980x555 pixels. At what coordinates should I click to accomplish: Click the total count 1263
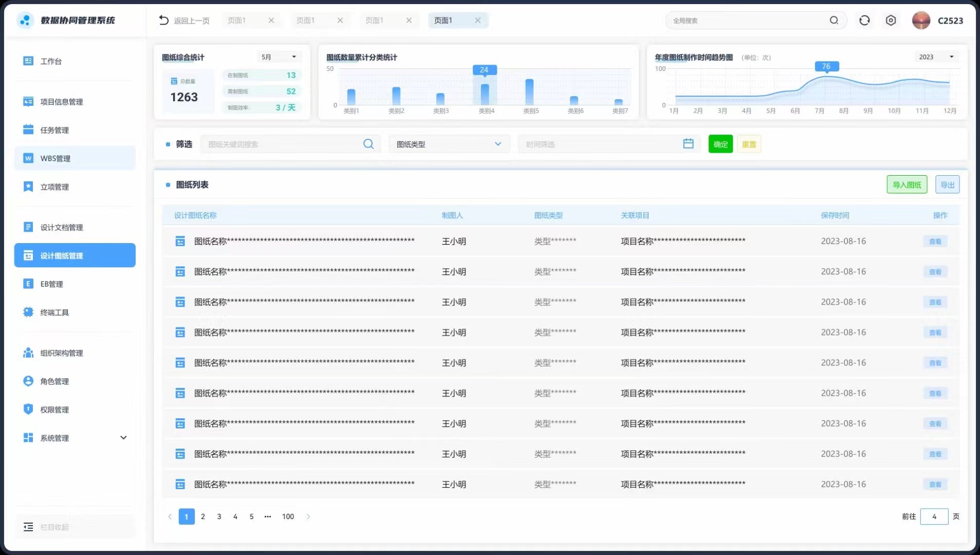pos(184,97)
